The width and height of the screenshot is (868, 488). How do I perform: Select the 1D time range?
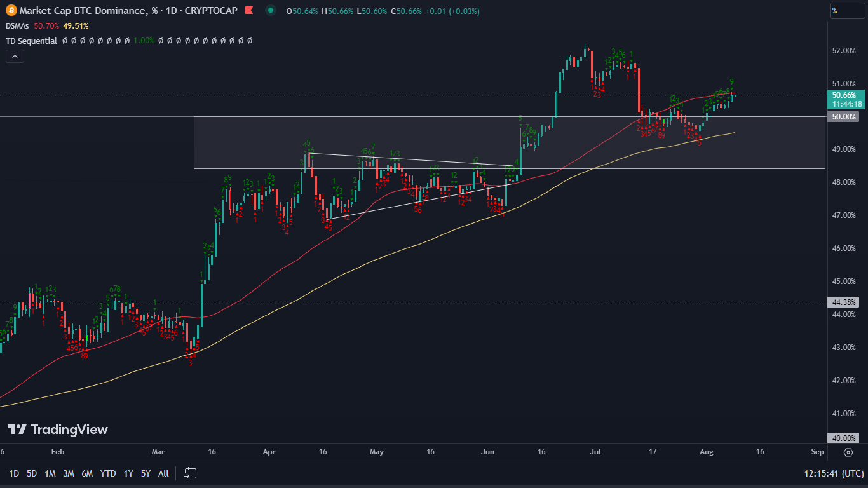point(13,473)
